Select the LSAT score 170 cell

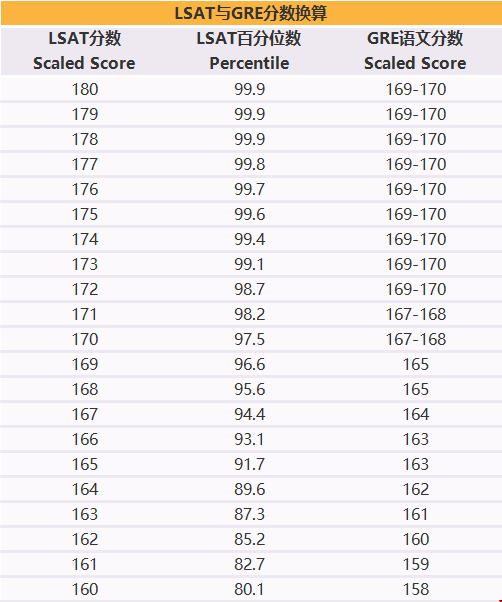point(85,339)
